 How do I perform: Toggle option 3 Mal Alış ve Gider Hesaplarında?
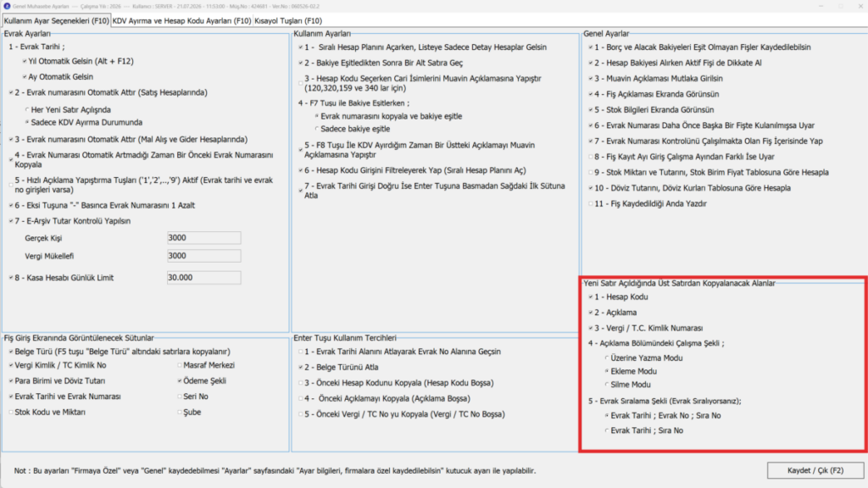click(11, 140)
